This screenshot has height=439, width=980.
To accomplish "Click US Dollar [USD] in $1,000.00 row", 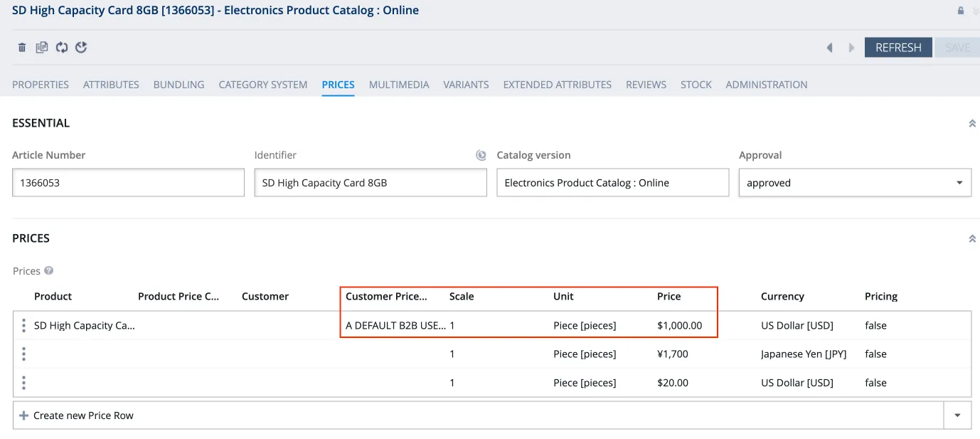I will point(797,325).
